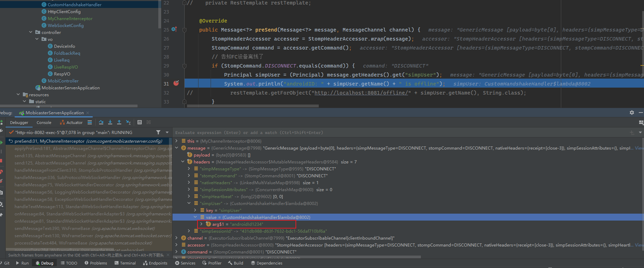644x268 pixels.
Task: Click the thread filter funnel icon
Action: [x=158, y=132]
